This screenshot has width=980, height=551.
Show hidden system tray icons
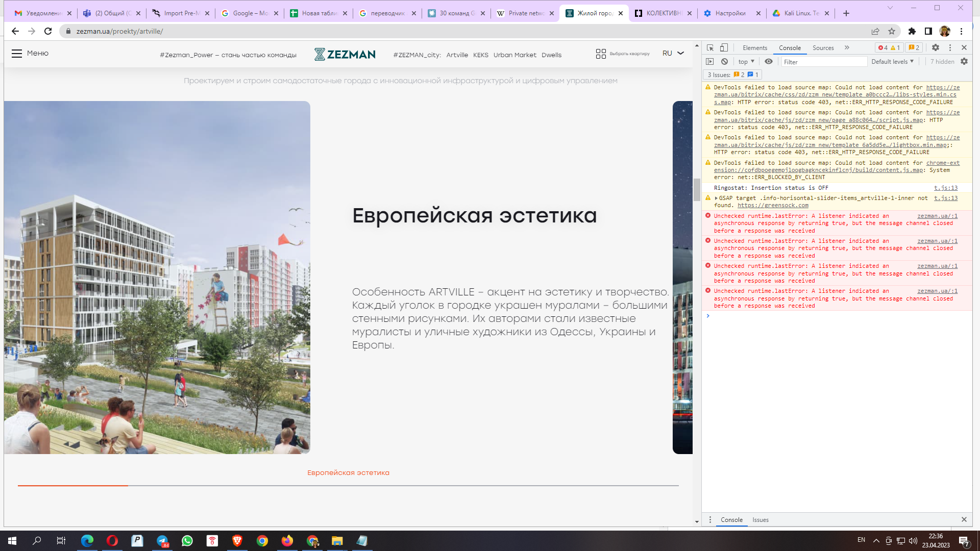(876, 541)
